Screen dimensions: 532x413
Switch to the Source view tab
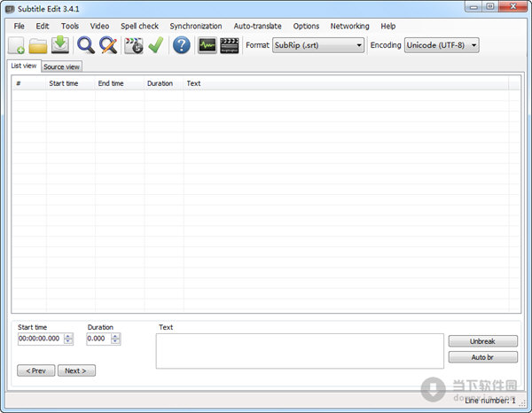point(61,66)
